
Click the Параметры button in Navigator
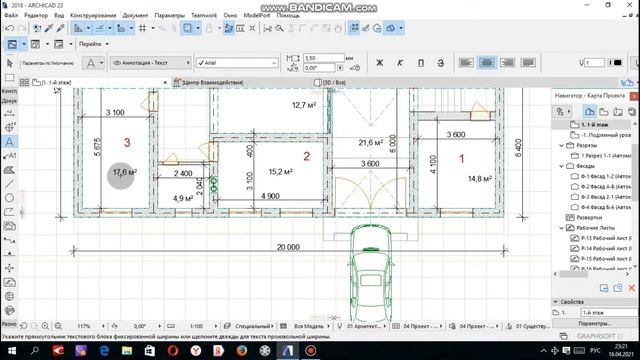[x=595, y=323]
